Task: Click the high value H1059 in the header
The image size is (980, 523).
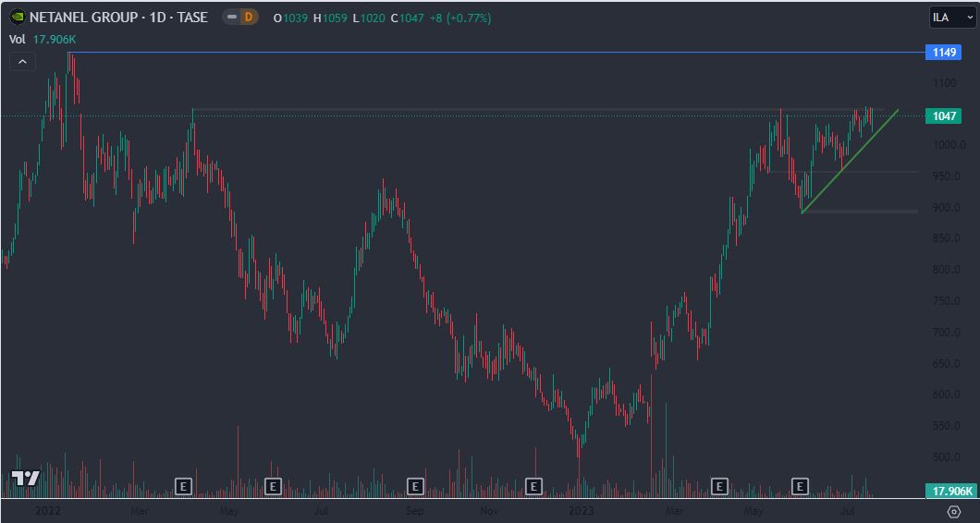Action: click(331, 18)
